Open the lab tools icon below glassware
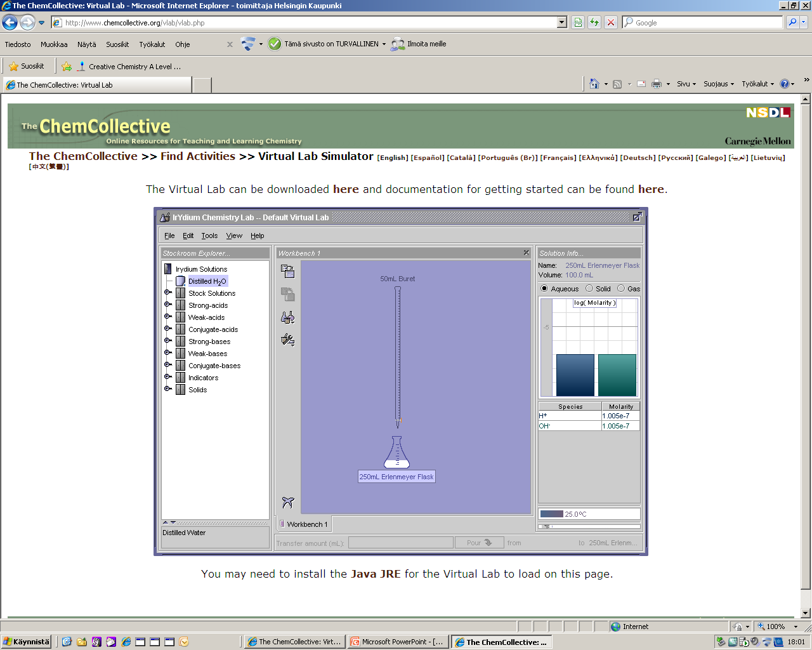Image resolution: width=812 pixels, height=650 pixels. pos(287,340)
